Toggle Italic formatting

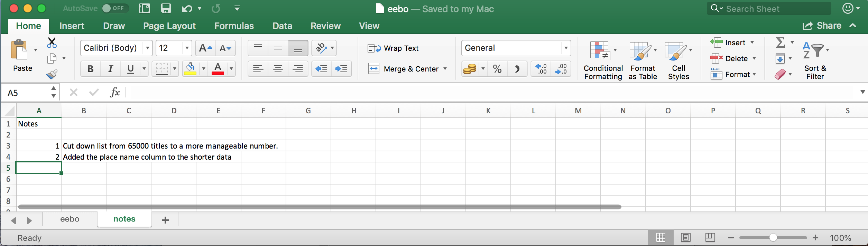click(111, 69)
